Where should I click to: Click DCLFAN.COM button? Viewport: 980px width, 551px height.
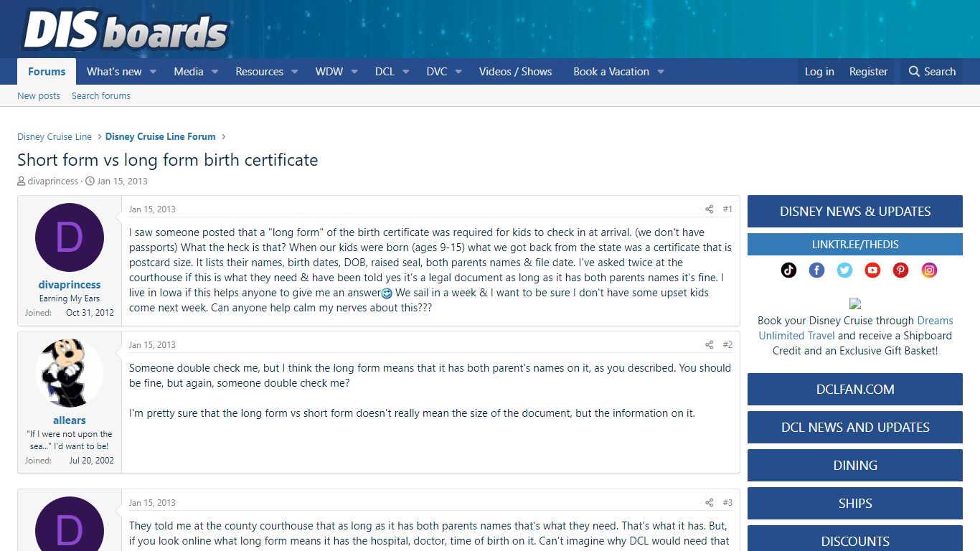(855, 390)
